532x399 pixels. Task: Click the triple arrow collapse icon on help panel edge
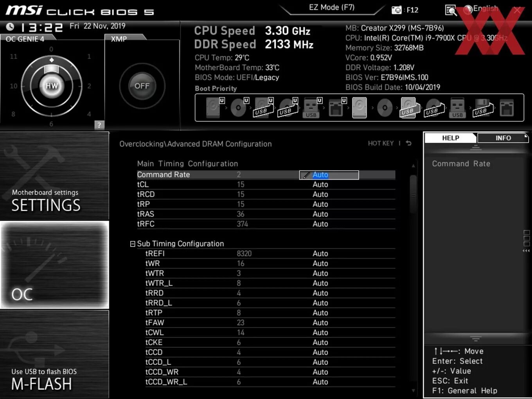(x=526, y=251)
